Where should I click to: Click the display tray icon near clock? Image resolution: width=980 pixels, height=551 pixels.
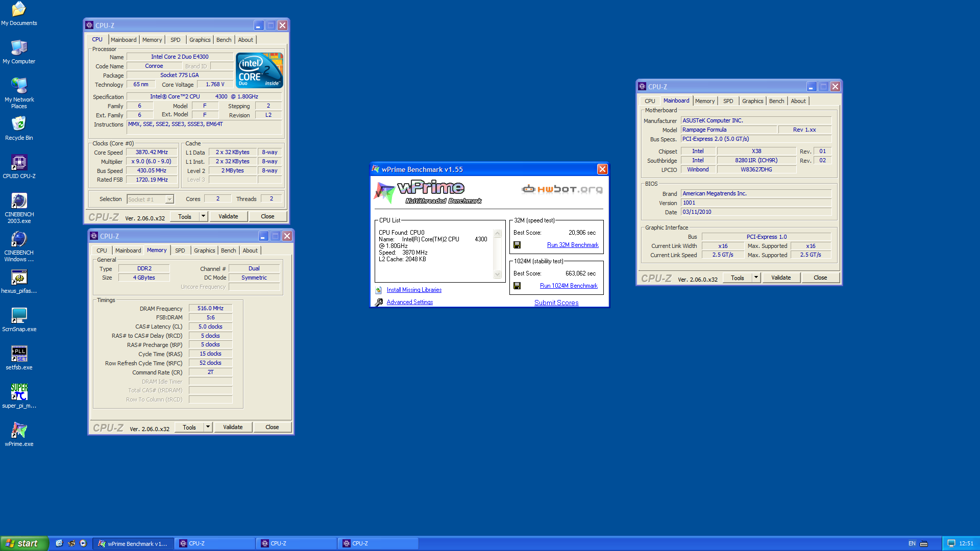pyautogui.click(x=951, y=543)
